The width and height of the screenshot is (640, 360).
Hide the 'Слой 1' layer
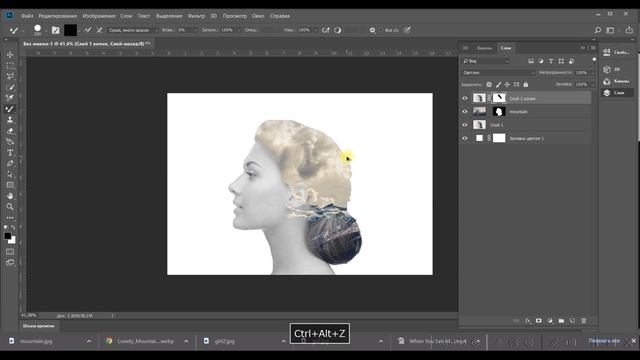coord(464,125)
